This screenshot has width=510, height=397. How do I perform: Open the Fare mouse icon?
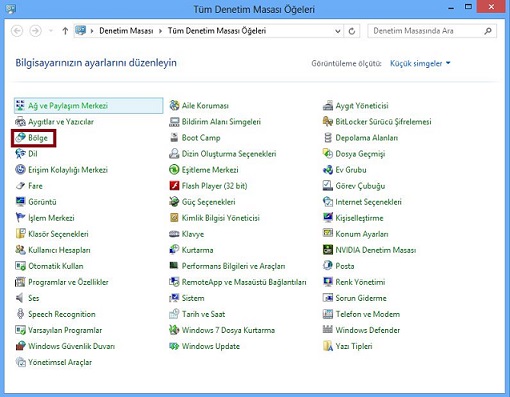[20, 186]
